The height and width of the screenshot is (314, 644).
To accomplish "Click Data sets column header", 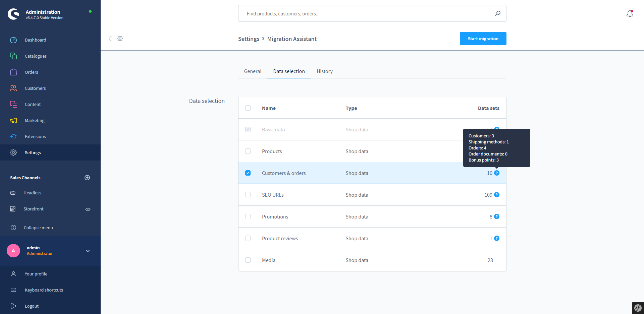I will tap(488, 108).
